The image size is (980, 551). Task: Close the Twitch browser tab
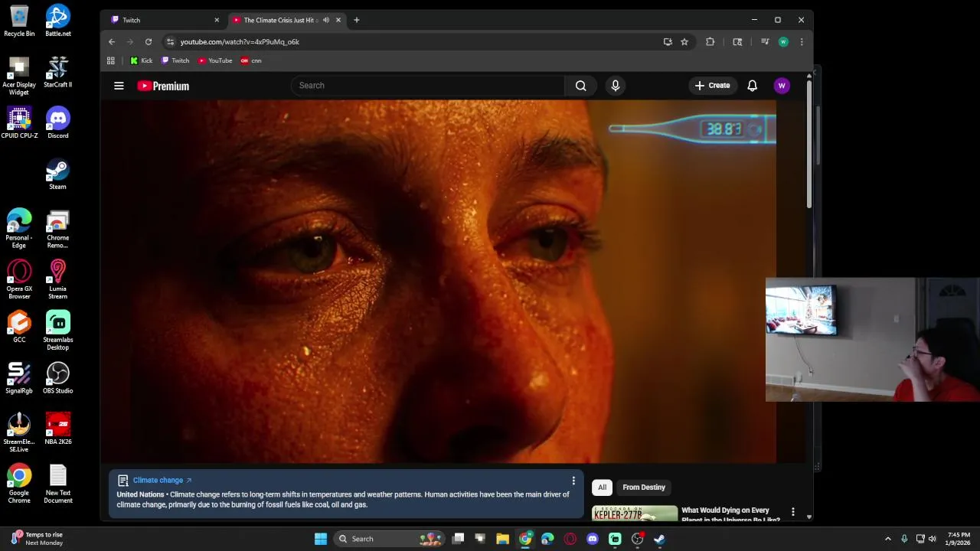(217, 20)
